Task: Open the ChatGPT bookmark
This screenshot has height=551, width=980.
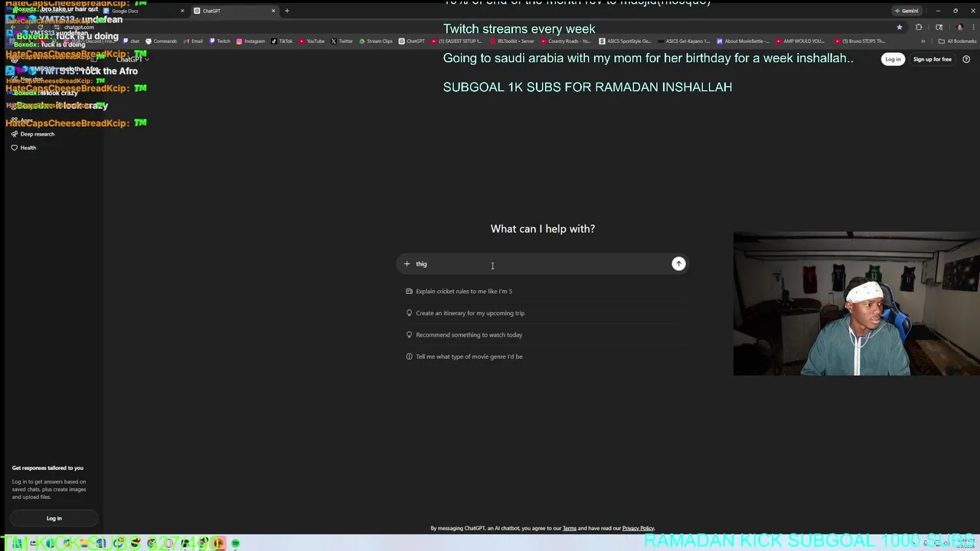Action: click(x=411, y=41)
